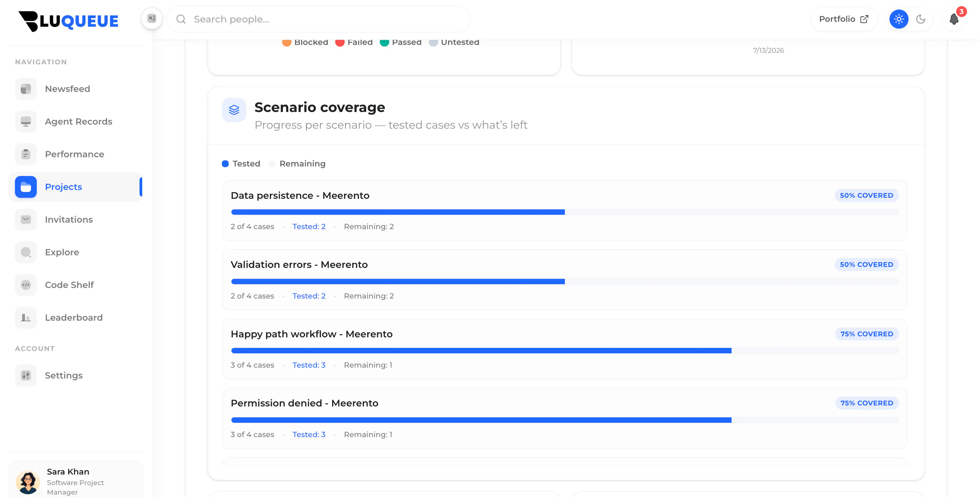980x497 pixels.
Task: Click the Validation errors progress bar
Action: click(x=565, y=282)
